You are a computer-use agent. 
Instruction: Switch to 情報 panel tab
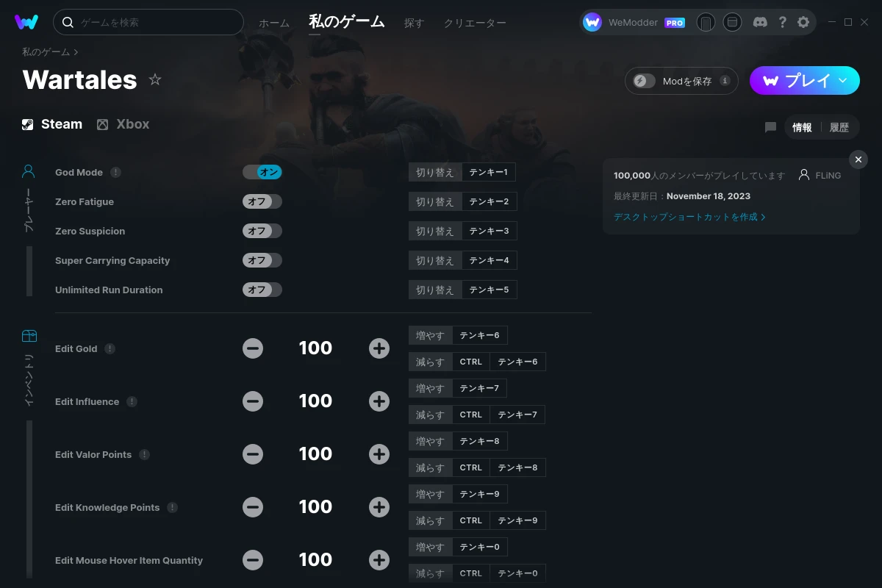click(802, 127)
